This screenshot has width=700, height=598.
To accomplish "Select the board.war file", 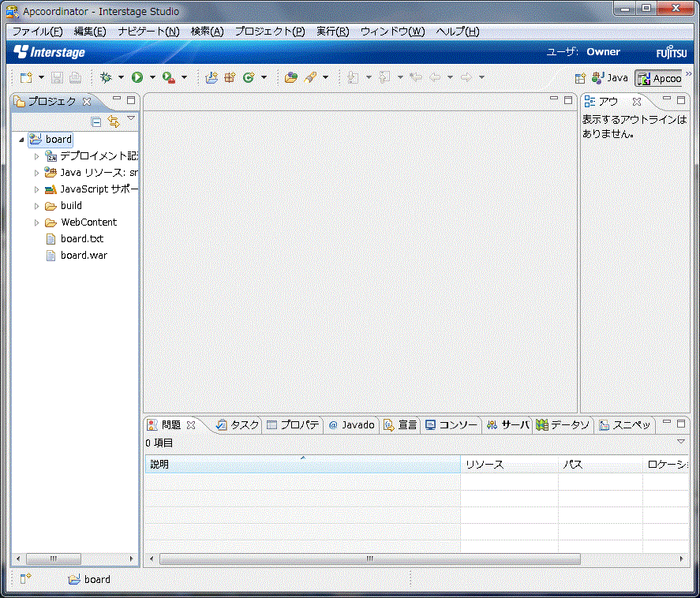I will coord(84,256).
